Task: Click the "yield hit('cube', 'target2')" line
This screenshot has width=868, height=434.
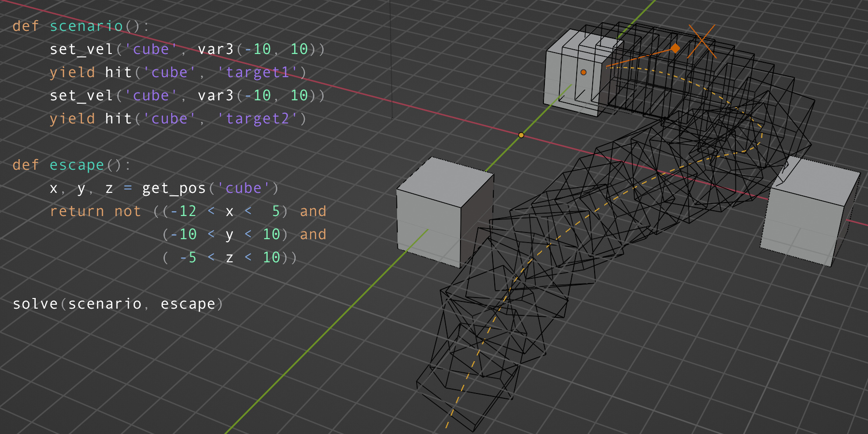Action: pos(178,119)
